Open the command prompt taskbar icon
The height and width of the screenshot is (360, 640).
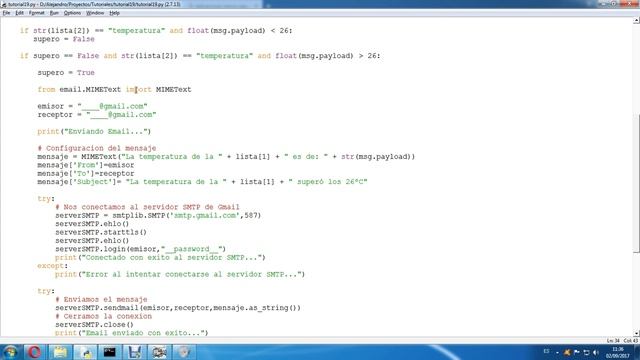(109, 352)
